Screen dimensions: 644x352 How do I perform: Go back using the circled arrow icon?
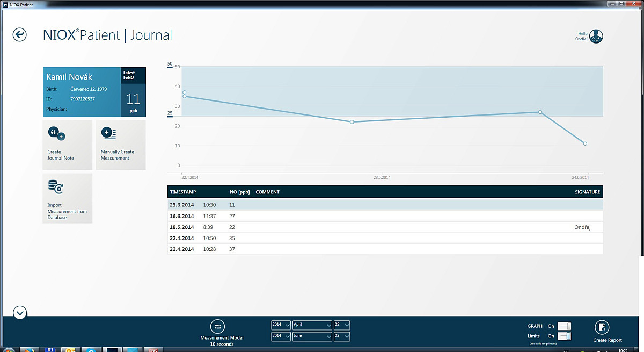pos(19,35)
